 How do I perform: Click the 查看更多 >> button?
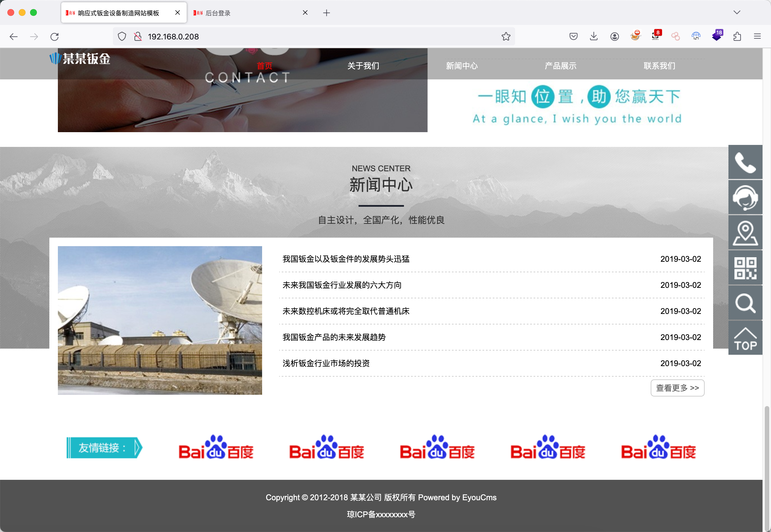(677, 388)
